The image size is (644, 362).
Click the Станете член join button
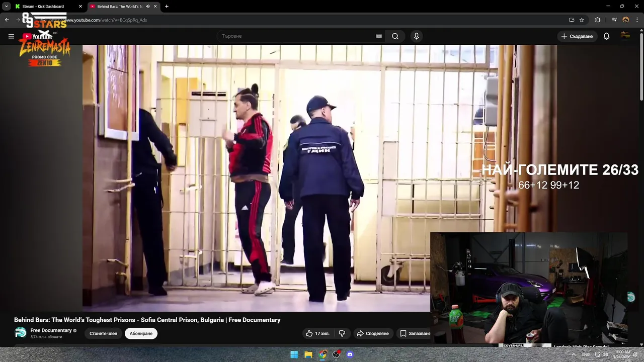coord(103,333)
